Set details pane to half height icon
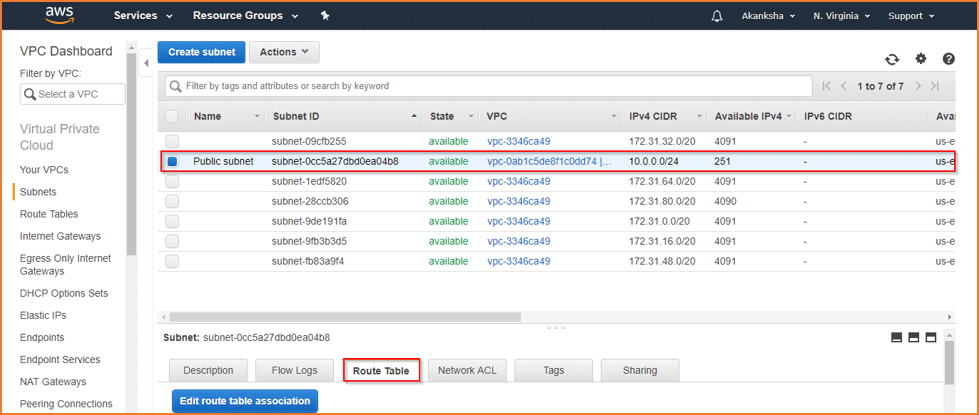This screenshot has width=979, height=415. [x=914, y=338]
